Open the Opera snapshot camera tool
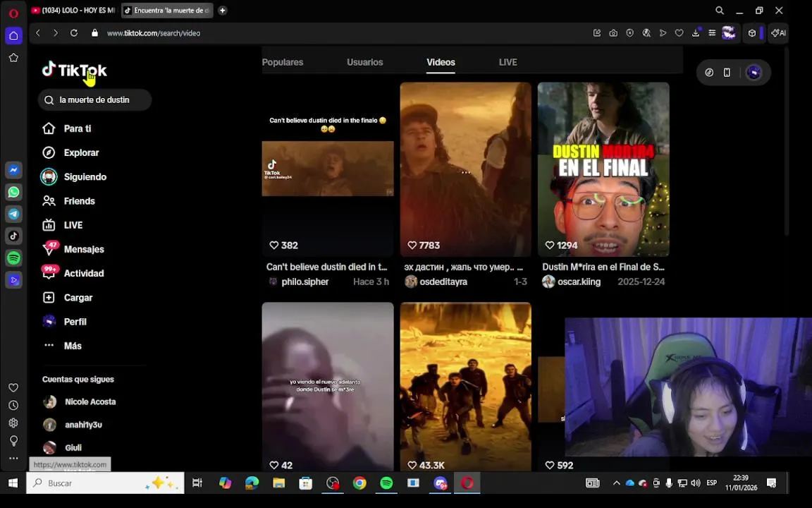The width and height of the screenshot is (812, 508). click(613, 32)
